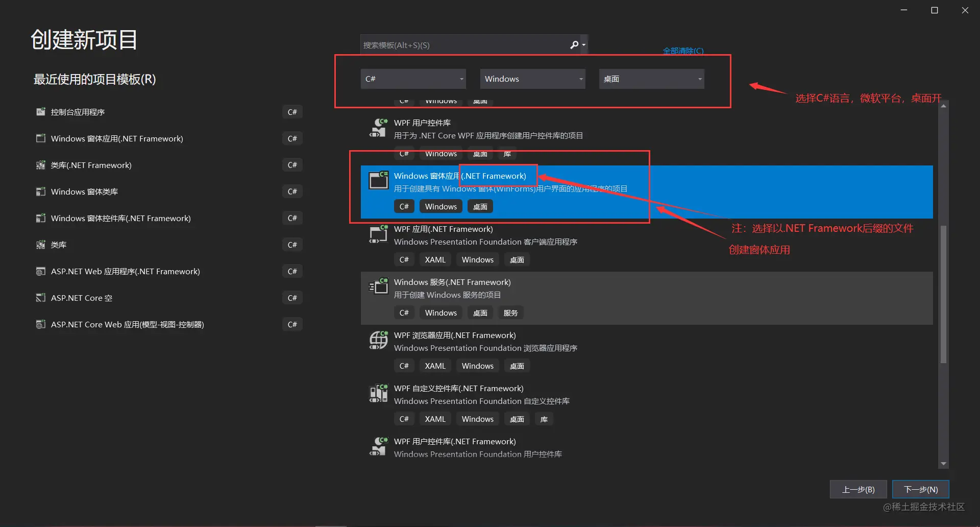The width and height of the screenshot is (980, 527).
Task: Click the 服务 tag on Windows 服务 template
Action: [x=510, y=313]
